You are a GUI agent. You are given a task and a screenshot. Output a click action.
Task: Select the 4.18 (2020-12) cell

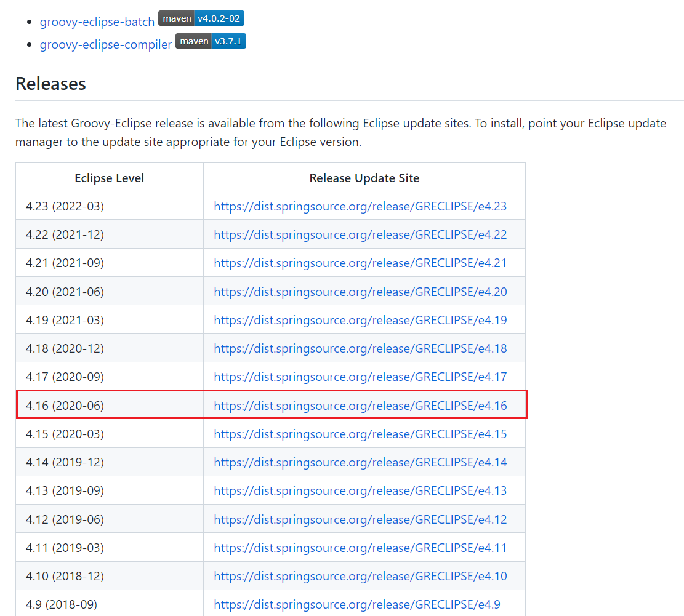pos(110,348)
